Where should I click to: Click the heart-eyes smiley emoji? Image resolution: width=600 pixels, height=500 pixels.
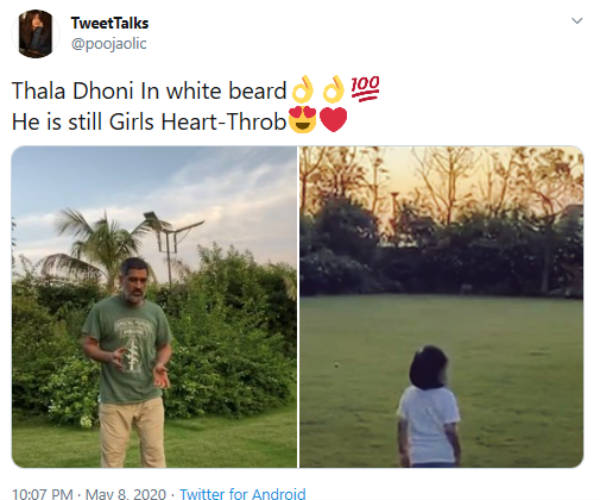[x=302, y=120]
